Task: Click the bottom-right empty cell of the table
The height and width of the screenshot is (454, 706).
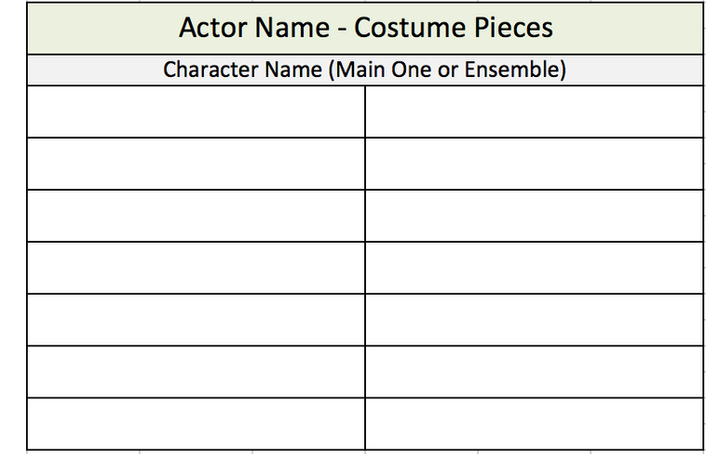Action: [535, 423]
